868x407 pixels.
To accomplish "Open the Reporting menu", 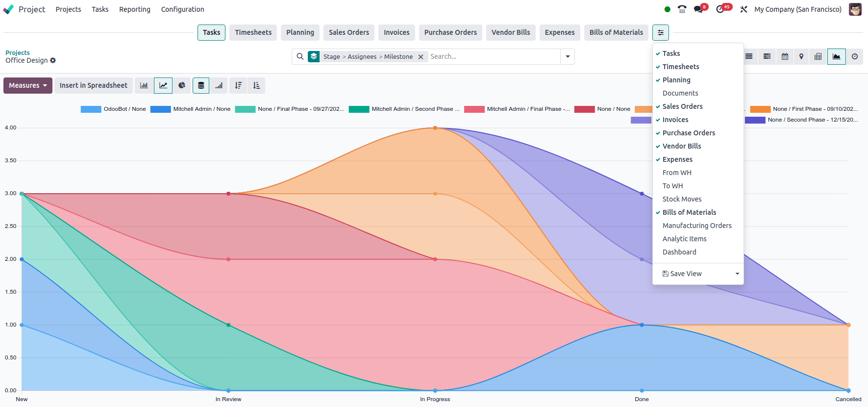I will pos(135,9).
